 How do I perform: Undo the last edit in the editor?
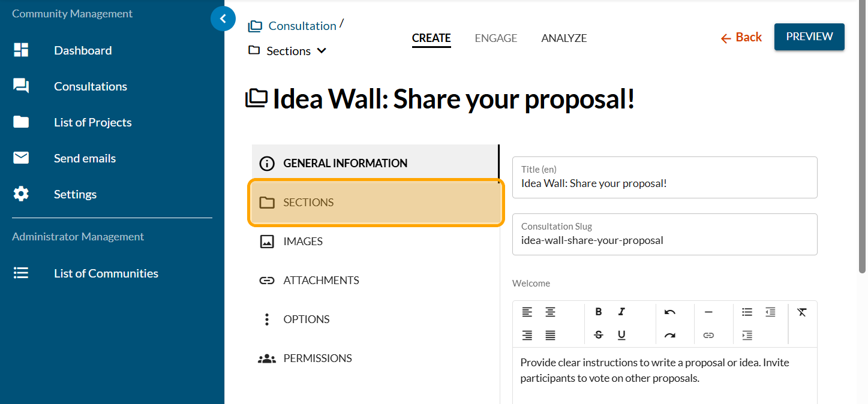[x=670, y=312]
